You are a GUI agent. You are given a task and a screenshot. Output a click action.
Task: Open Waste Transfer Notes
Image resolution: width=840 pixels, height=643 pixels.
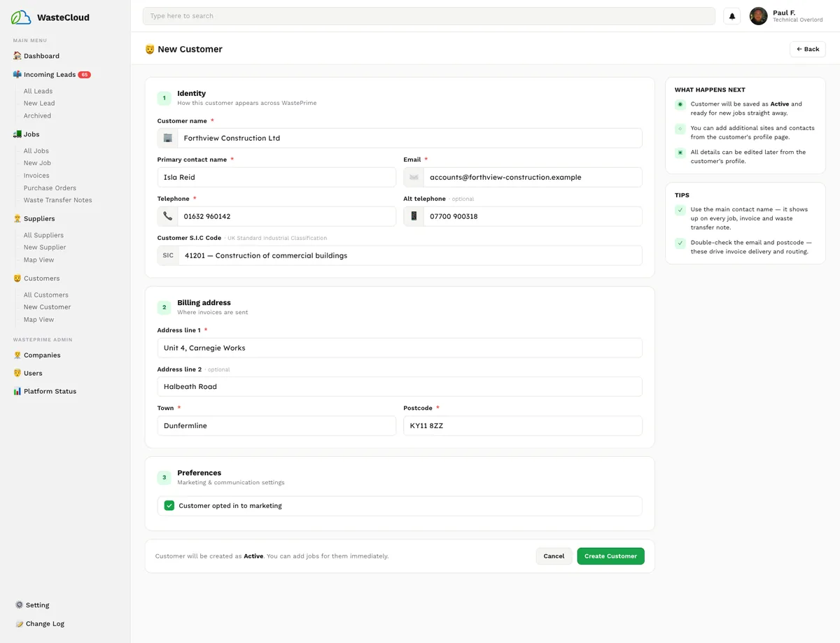(57, 201)
